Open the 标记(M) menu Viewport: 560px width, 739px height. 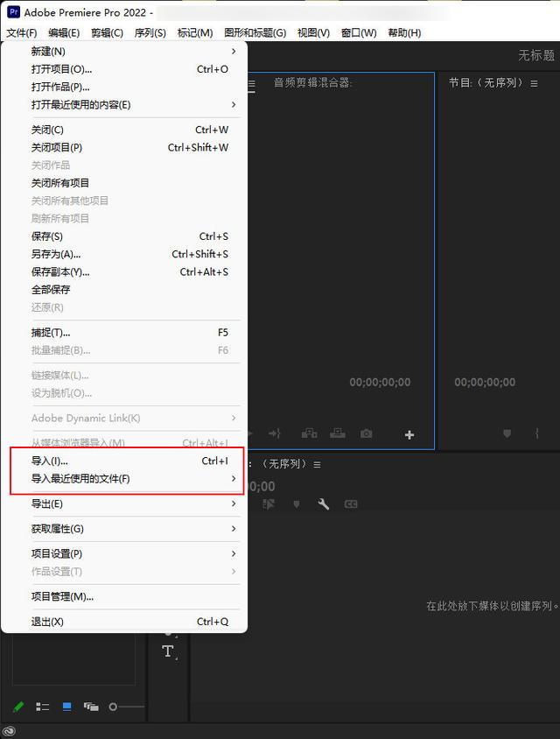click(x=195, y=32)
